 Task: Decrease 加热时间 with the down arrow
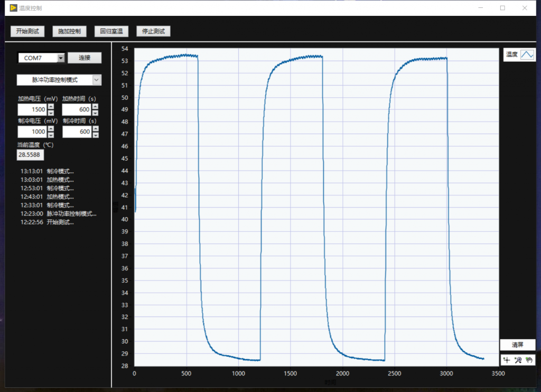pos(95,113)
